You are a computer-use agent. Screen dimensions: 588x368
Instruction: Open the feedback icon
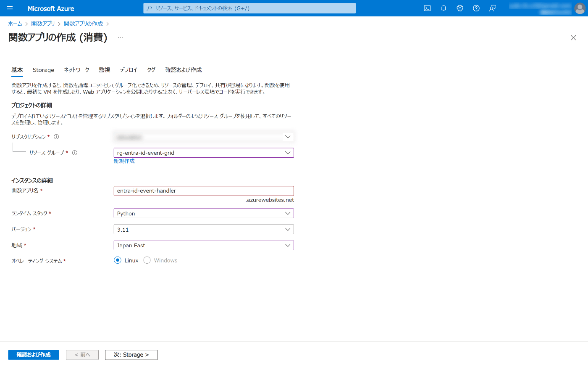point(493,8)
